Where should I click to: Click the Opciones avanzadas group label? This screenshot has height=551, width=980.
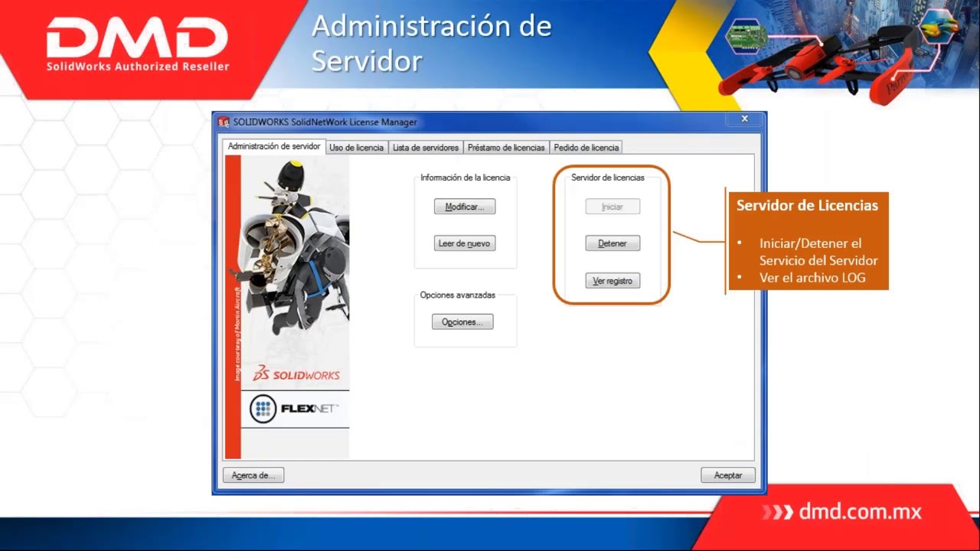(x=458, y=295)
